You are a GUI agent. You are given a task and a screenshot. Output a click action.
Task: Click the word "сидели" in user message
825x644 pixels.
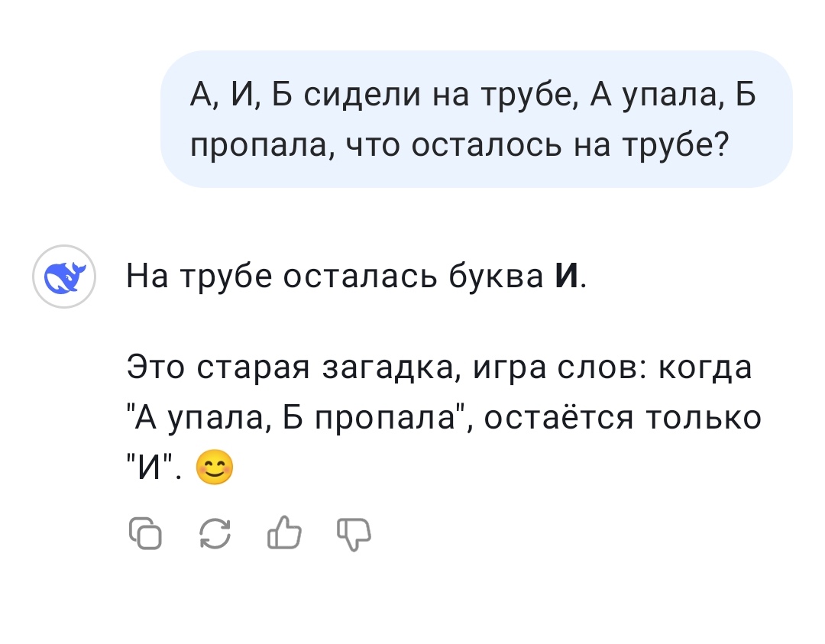pyautogui.click(x=363, y=95)
